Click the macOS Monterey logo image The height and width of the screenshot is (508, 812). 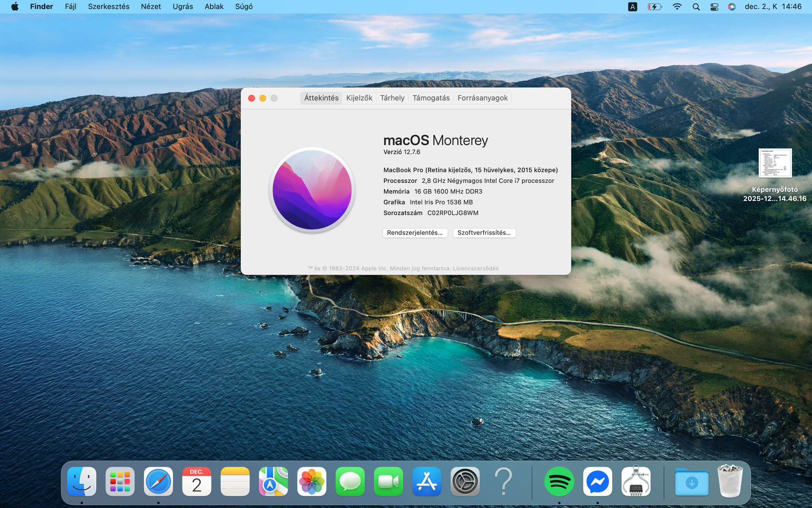(x=312, y=189)
